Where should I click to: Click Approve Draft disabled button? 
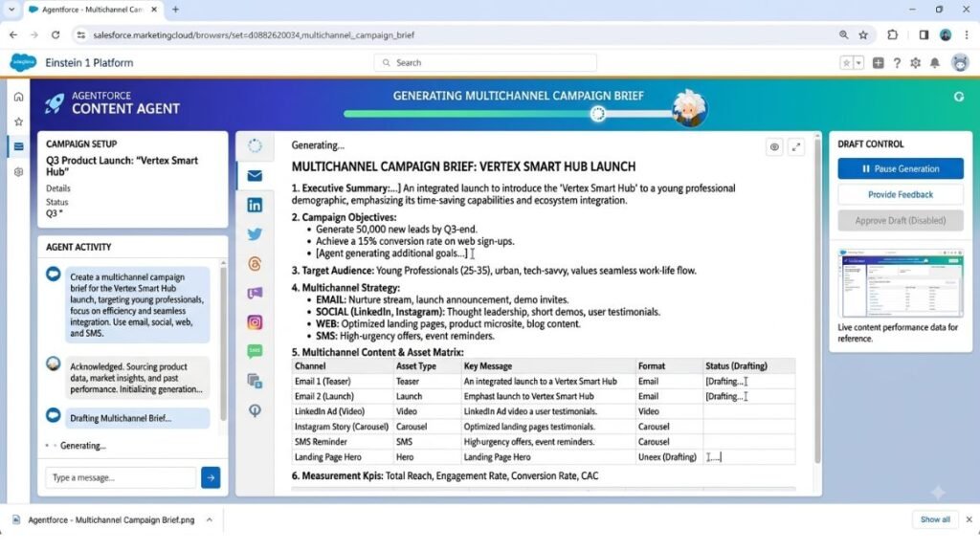point(901,221)
